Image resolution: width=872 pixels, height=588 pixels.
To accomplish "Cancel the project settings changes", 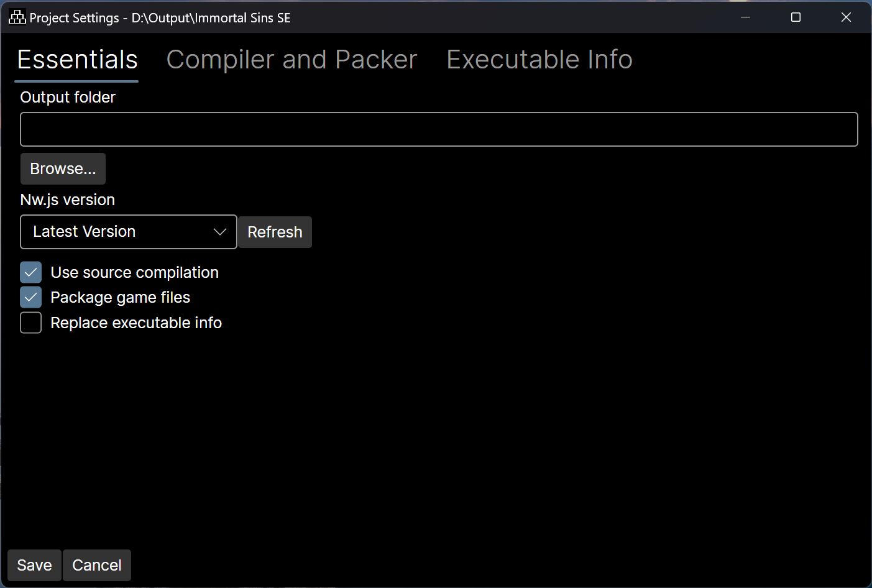I will point(97,565).
